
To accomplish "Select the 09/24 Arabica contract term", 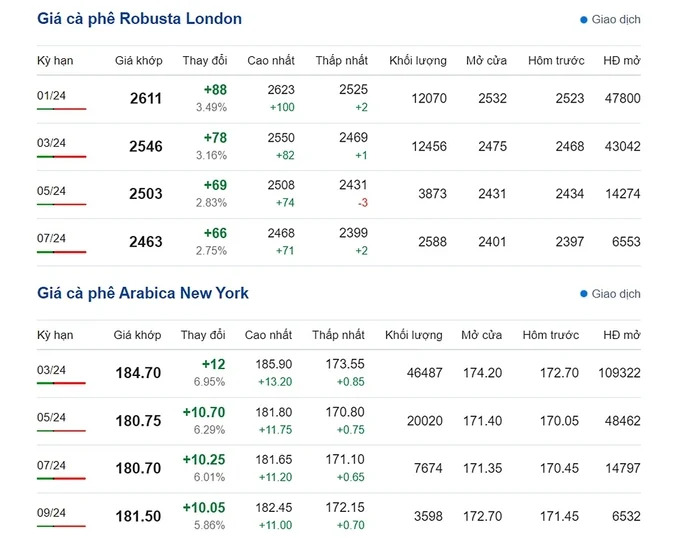I will click(51, 513).
